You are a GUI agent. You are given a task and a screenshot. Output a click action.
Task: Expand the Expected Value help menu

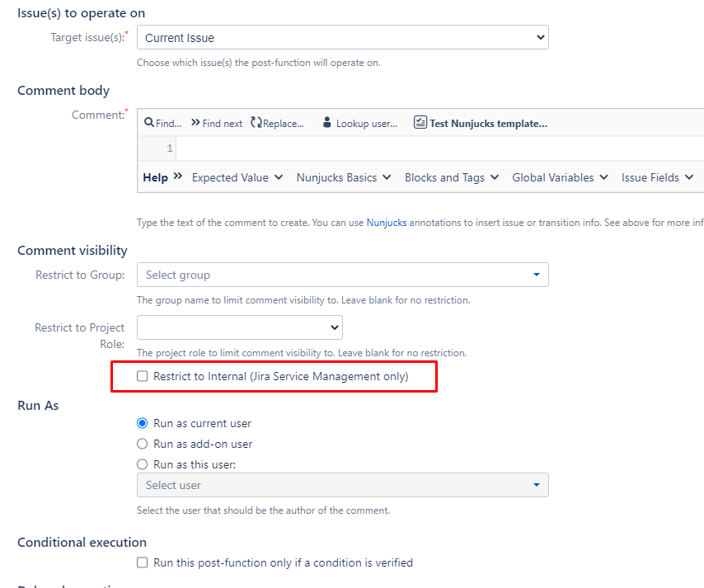point(237,177)
